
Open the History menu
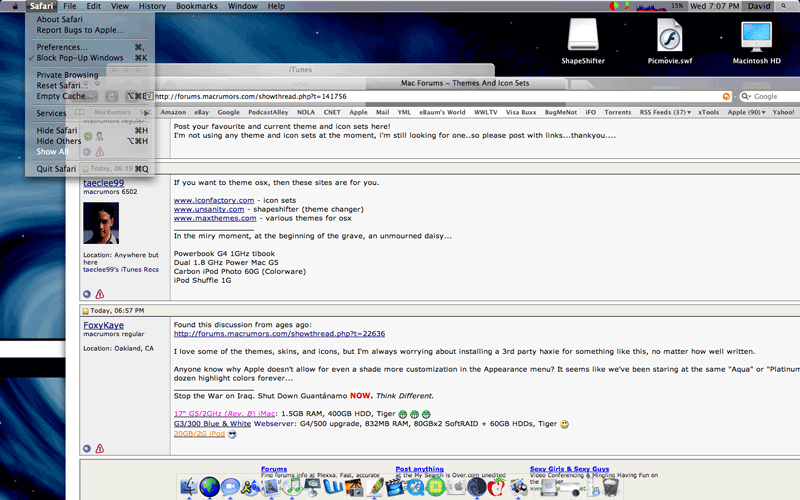[152, 6]
